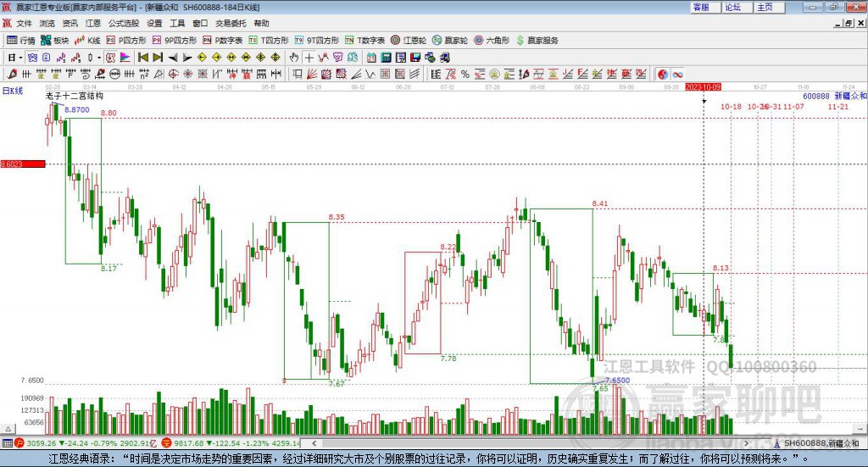Open the 行情 market quotes view

21,41
